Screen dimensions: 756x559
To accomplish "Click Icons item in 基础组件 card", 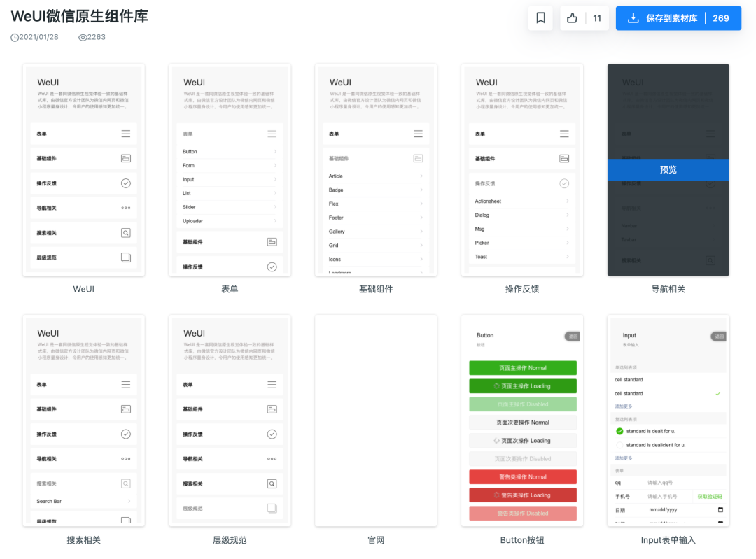I will click(376, 260).
